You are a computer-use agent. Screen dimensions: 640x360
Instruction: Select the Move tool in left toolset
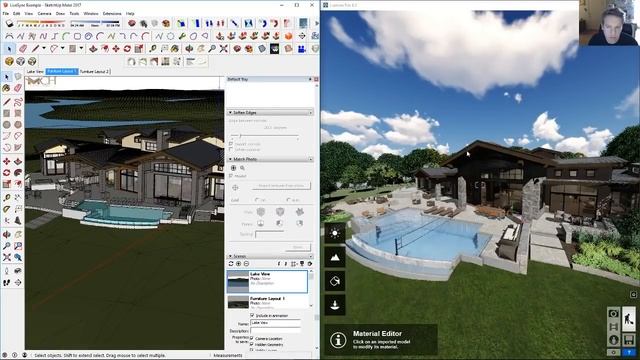[7, 162]
